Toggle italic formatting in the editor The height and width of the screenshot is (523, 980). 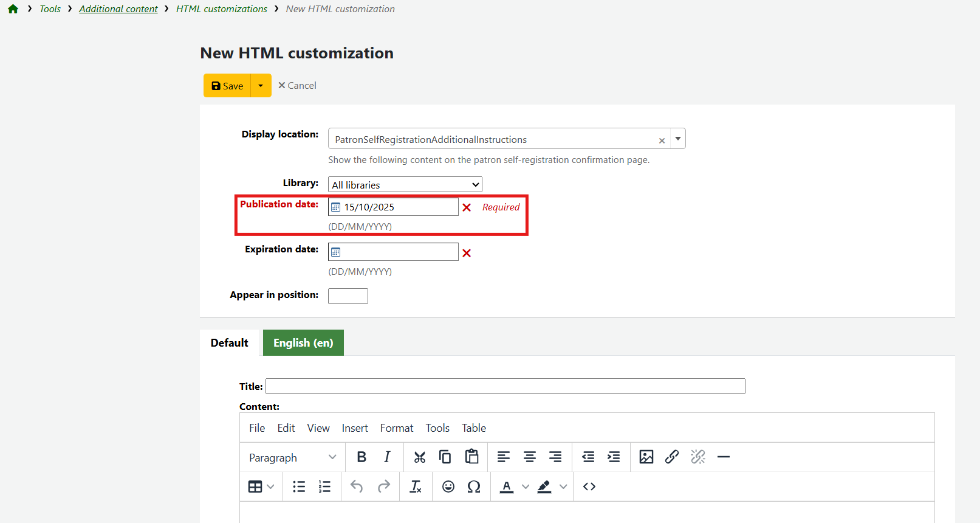pyautogui.click(x=387, y=457)
